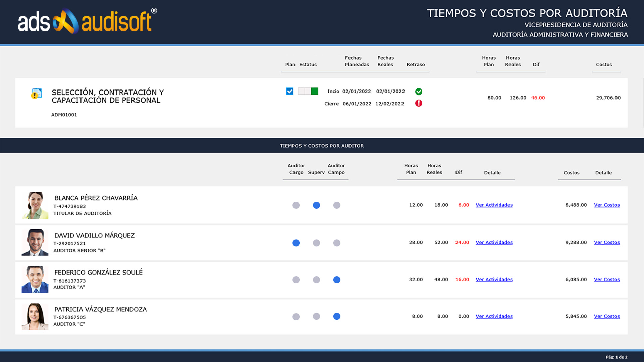Click the green Estatus progress bar segment
The width and height of the screenshot is (644, 362).
[314, 91]
